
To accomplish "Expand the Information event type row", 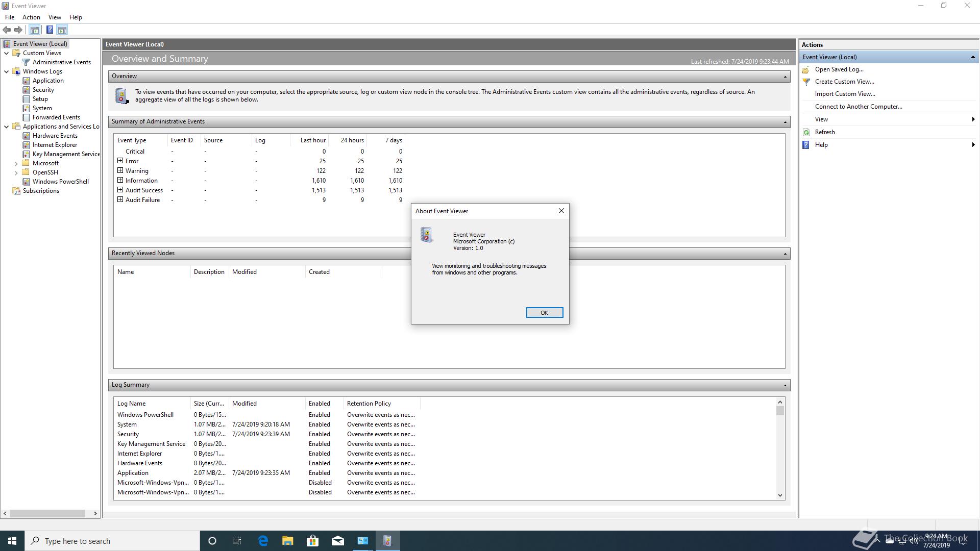I will tap(120, 180).
